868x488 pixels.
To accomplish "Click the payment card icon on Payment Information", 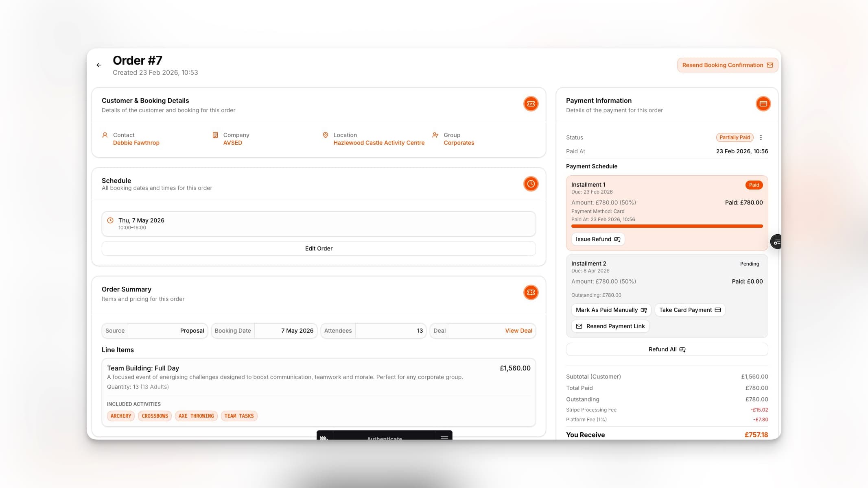I will coord(763,104).
